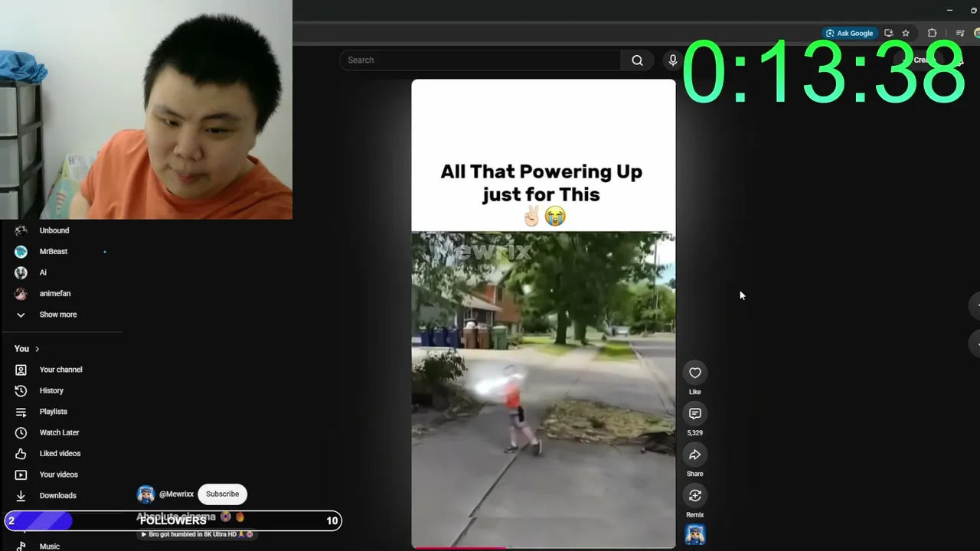This screenshot has height=551, width=980.
Task: Seek using the Short's red progress bar
Action: (x=544, y=547)
